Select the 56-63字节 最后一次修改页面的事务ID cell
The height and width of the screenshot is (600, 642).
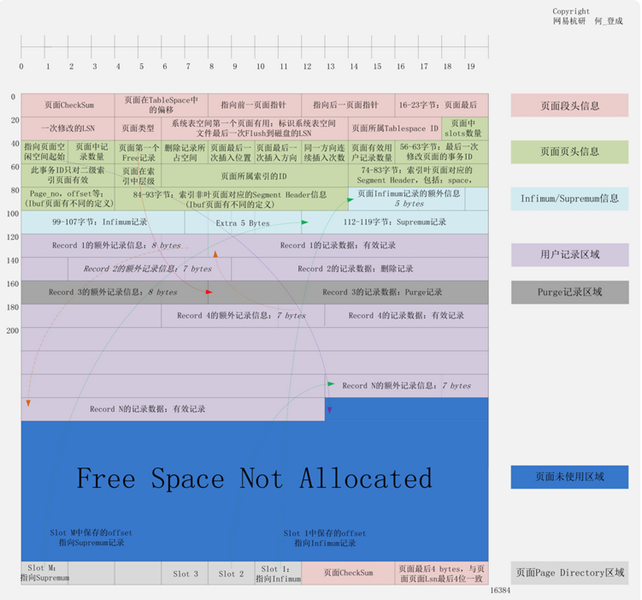442,152
